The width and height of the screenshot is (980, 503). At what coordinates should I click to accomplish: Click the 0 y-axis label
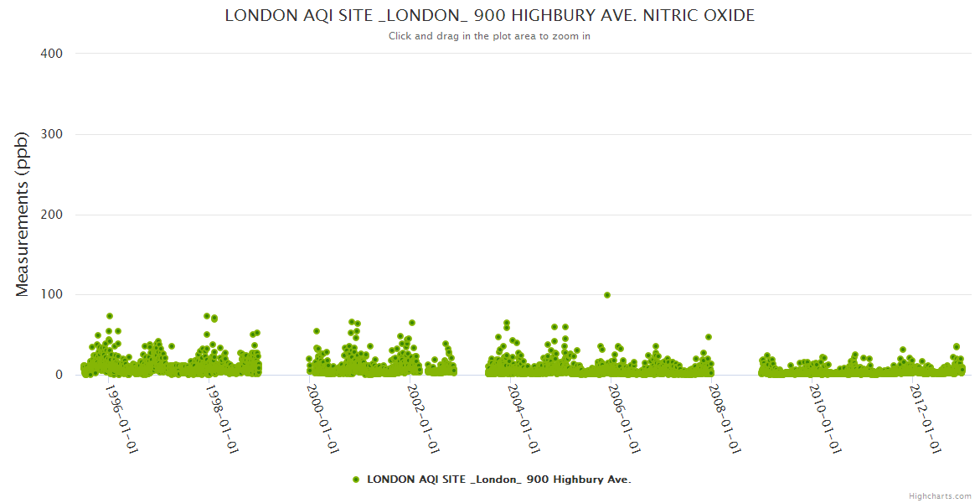[59, 375]
